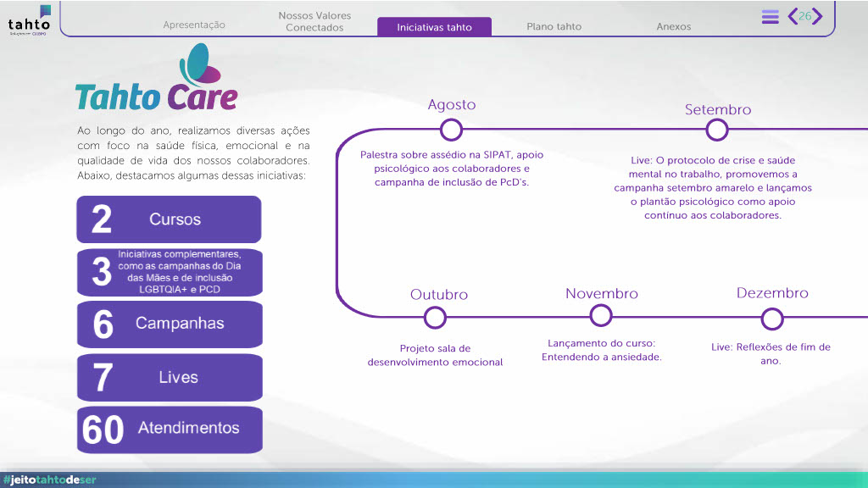Viewport: 868px width, 488px height.
Task: Click the page number 26 indicator
Action: tap(805, 16)
